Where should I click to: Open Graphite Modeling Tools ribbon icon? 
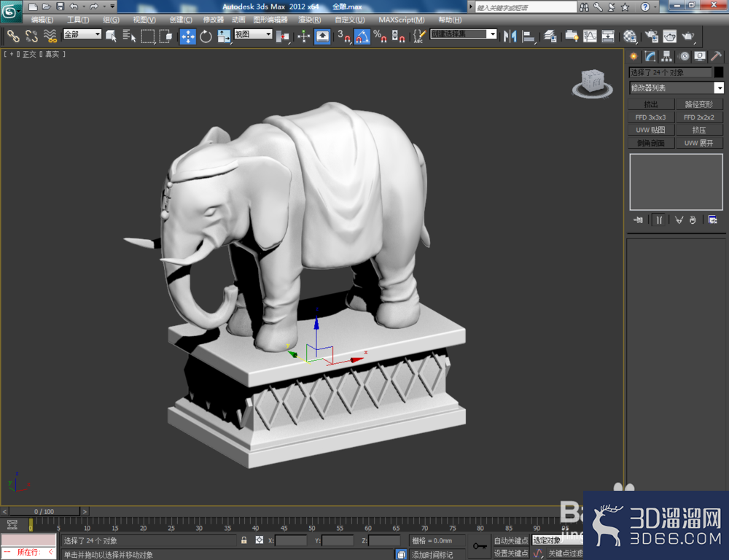[572, 36]
